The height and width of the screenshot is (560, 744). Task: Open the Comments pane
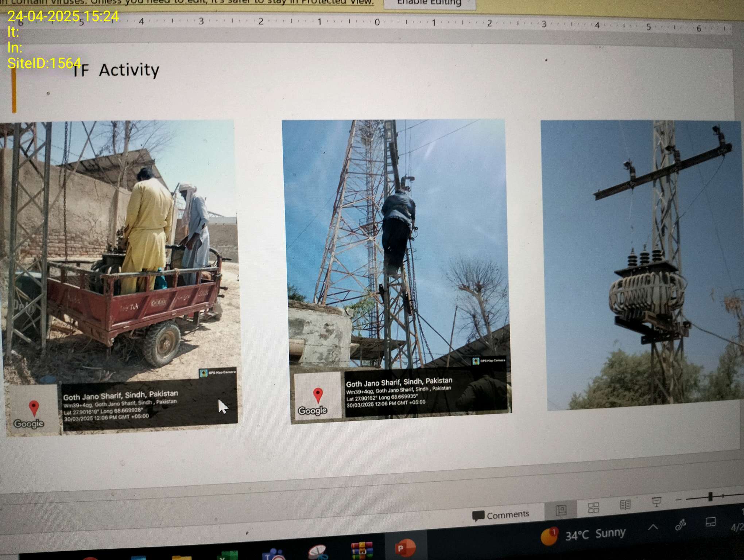click(x=500, y=515)
